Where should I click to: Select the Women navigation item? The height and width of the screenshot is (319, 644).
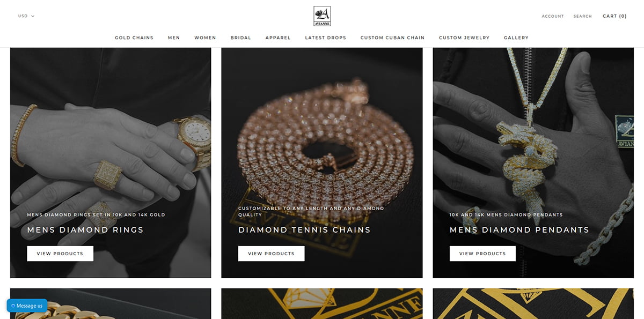tap(205, 38)
